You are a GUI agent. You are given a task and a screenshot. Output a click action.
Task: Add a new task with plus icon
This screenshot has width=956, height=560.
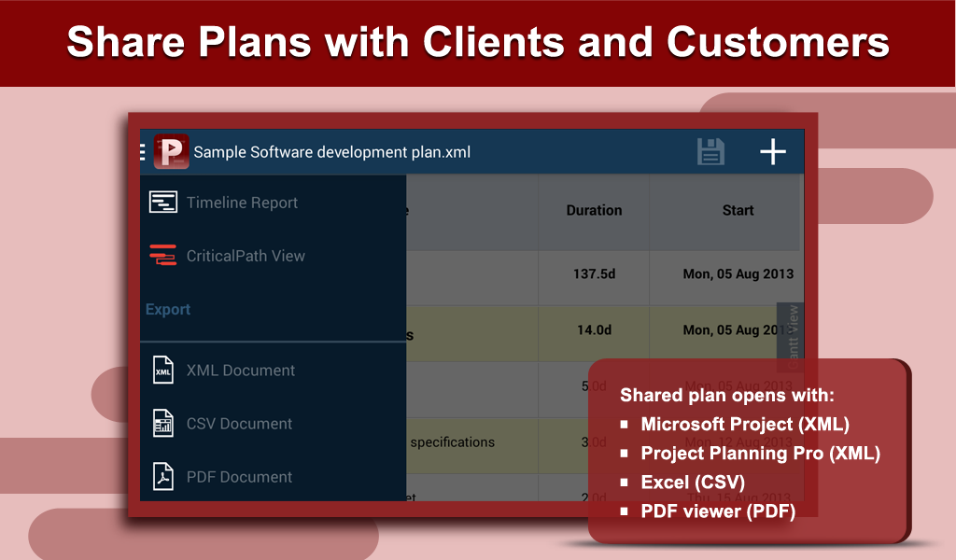click(x=772, y=152)
